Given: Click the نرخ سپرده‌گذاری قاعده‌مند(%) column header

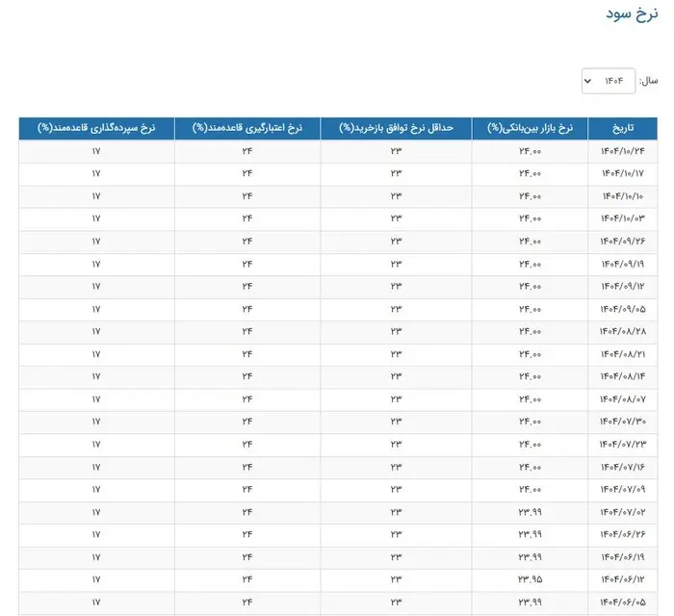Looking at the screenshot, I should (x=96, y=129).
